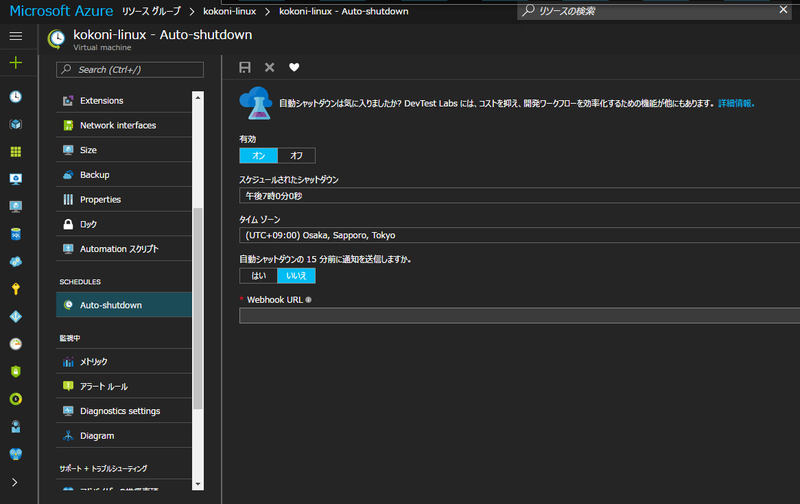Click the SCHEDULES section header text
The image size is (800, 504).
click(x=80, y=282)
